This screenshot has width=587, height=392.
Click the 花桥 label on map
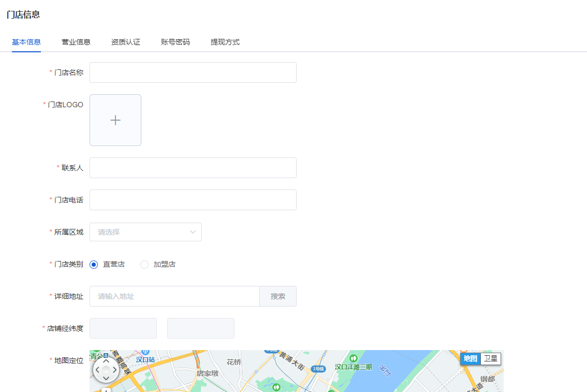pyautogui.click(x=234, y=362)
